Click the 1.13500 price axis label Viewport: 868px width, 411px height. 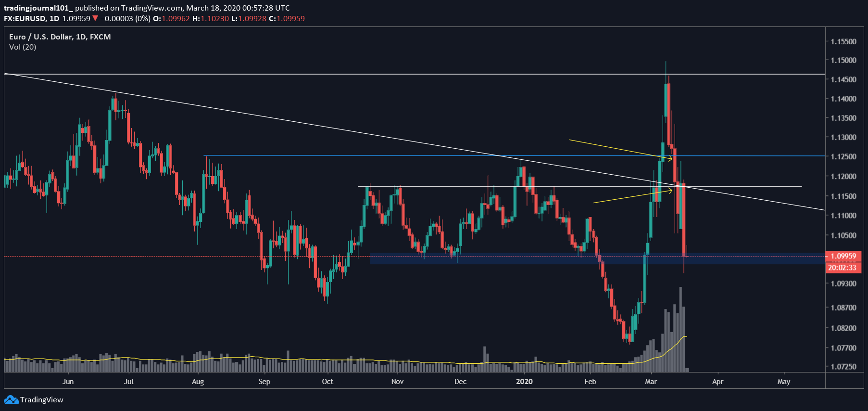pyautogui.click(x=843, y=118)
